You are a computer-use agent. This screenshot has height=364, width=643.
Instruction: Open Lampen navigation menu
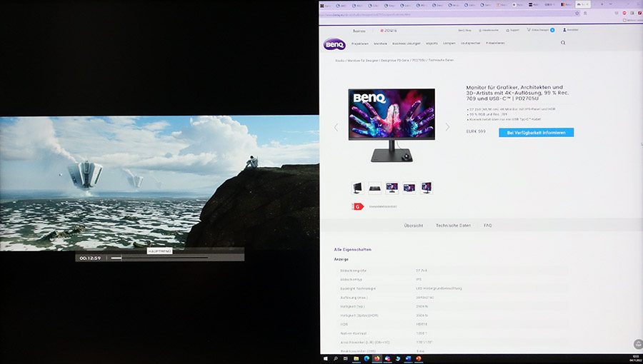pyautogui.click(x=449, y=44)
